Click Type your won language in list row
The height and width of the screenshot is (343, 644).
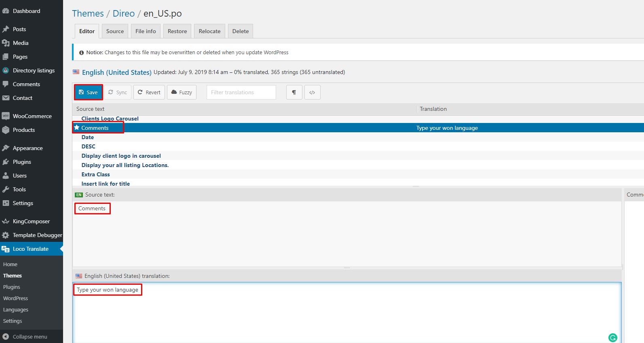[x=447, y=128]
